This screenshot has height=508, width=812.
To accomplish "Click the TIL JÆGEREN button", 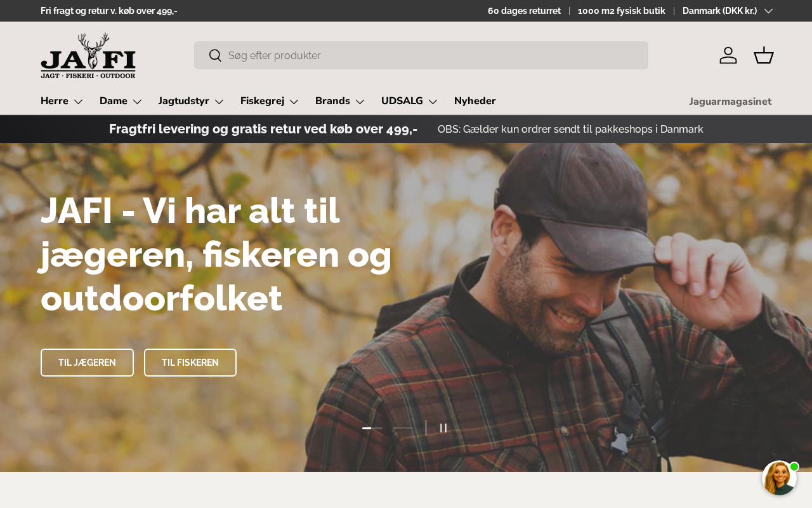I will pos(87,363).
